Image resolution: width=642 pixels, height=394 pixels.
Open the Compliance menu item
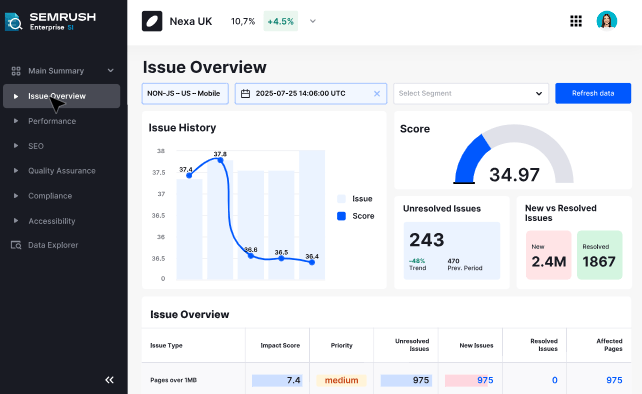click(x=50, y=196)
